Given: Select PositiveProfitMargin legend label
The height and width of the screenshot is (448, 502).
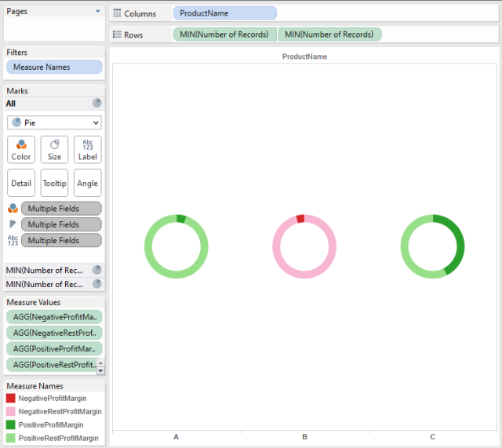Looking at the screenshot, I should (x=51, y=425).
